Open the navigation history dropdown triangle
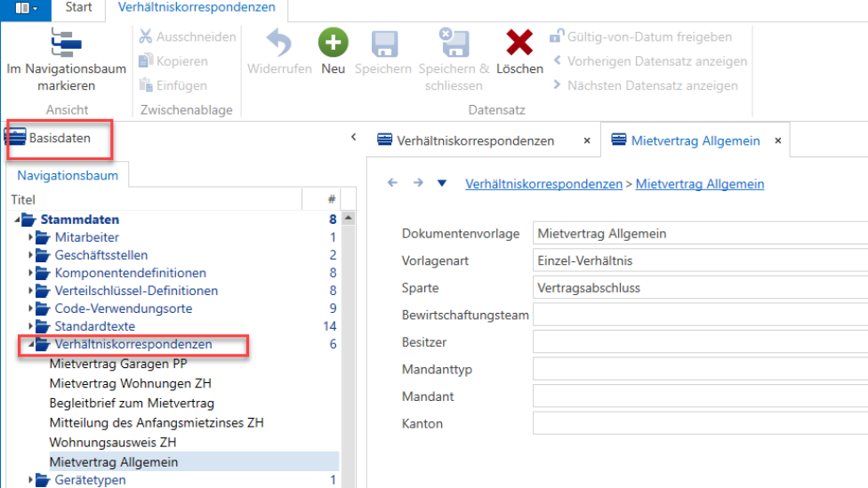The width and height of the screenshot is (868, 488). tap(442, 183)
